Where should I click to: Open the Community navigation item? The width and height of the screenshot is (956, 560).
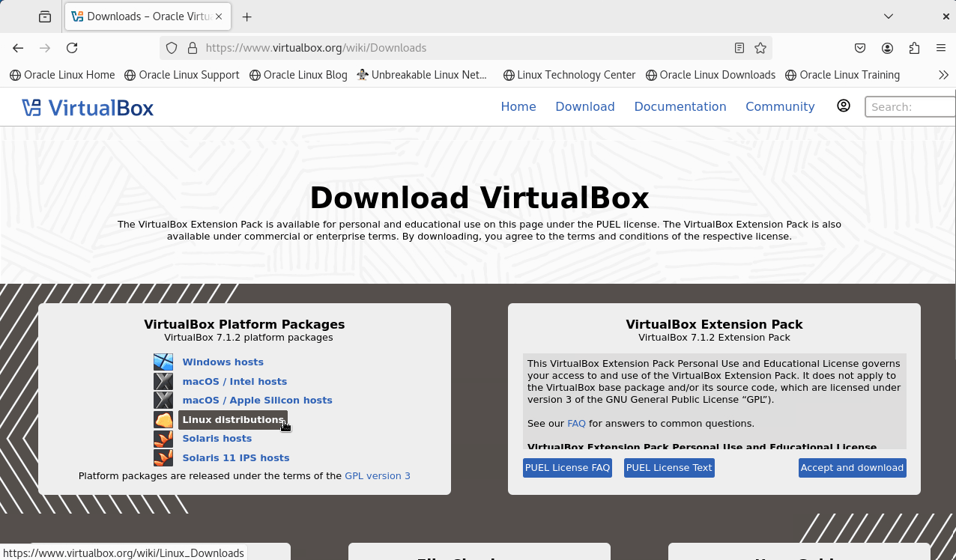tap(780, 106)
